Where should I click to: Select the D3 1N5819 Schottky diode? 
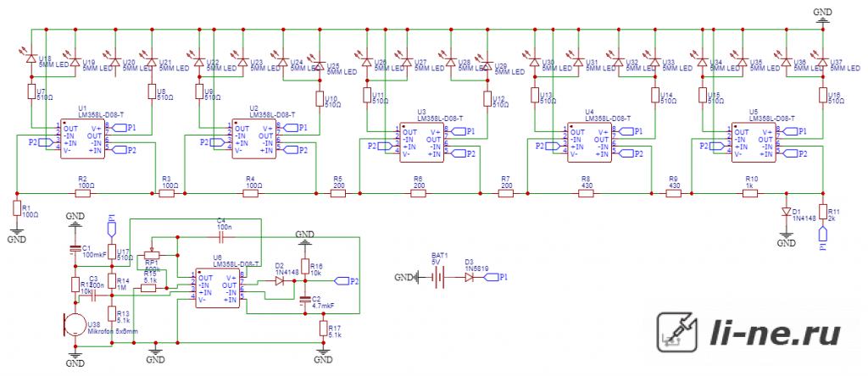(470, 277)
